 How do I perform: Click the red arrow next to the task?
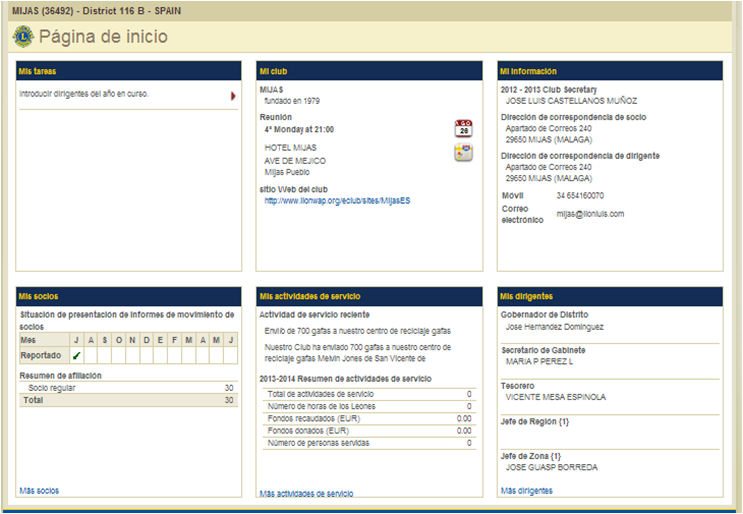tap(233, 96)
